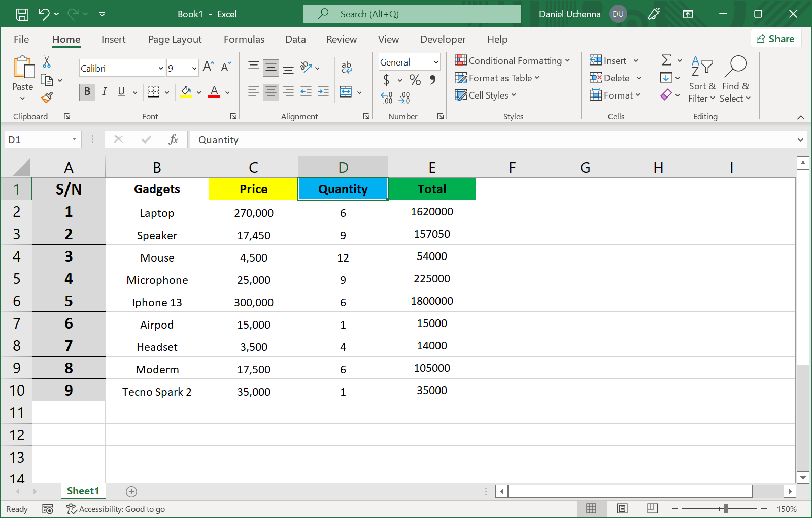Apply the Percent Style number format
The width and height of the screenshot is (812, 518).
tap(415, 80)
